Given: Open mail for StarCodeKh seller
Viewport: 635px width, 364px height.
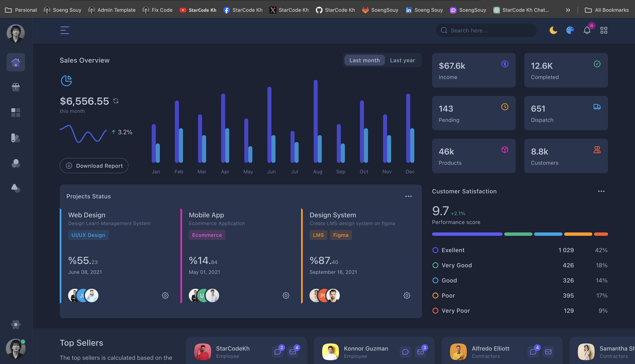Looking at the screenshot, I should 293,352.
